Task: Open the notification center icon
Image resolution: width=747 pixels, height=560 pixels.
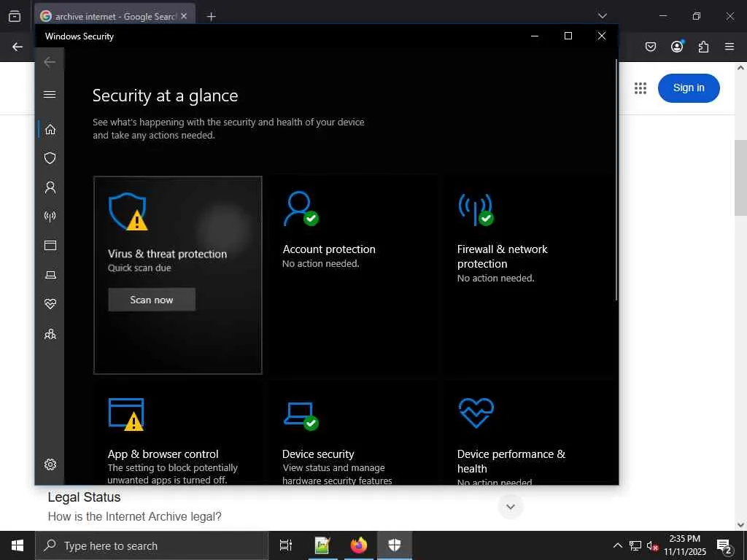Action: (x=724, y=546)
